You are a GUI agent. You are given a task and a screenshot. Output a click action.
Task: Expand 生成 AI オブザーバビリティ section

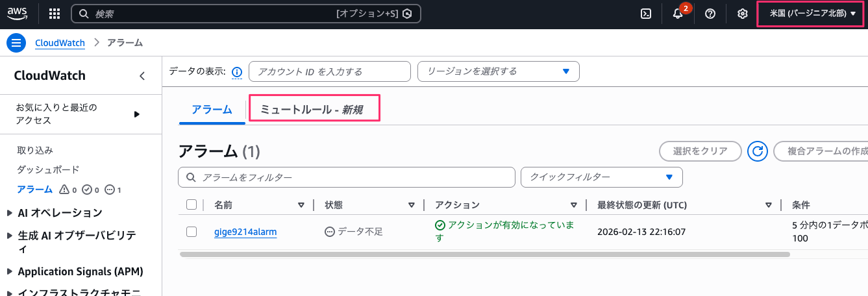(9, 236)
